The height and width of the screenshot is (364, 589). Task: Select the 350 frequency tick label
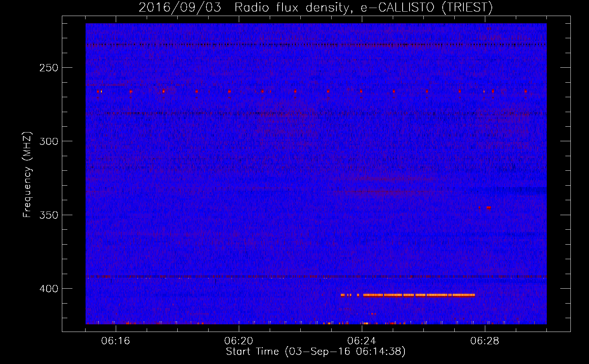click(x=48, y=215)
